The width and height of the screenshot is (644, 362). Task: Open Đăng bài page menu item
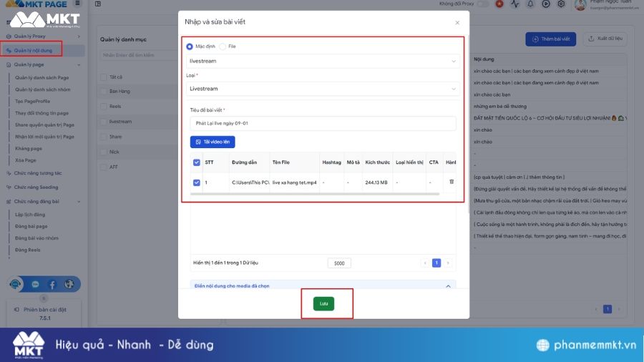pos(31,227)
